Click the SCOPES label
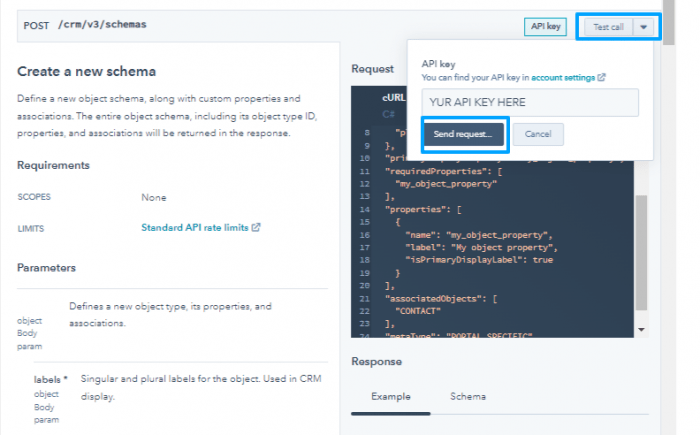Viewport: 700px width, 435px height. pos(34,197)
